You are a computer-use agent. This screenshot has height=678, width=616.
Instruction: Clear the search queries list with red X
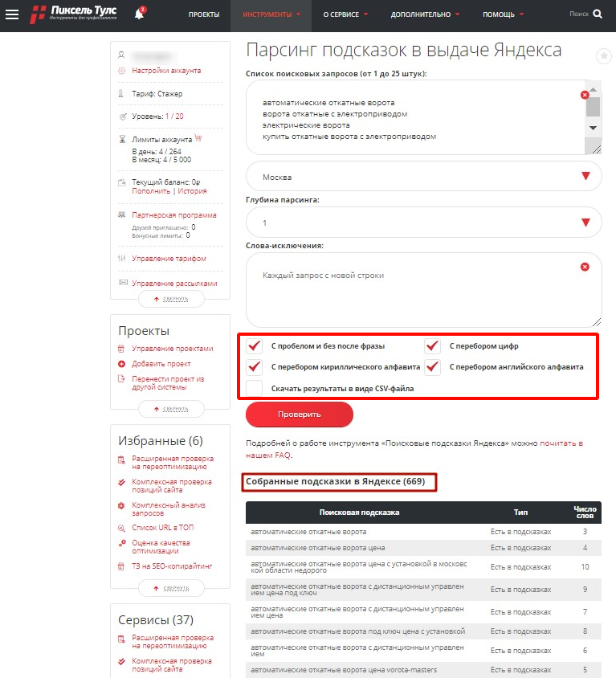[585, 95]
